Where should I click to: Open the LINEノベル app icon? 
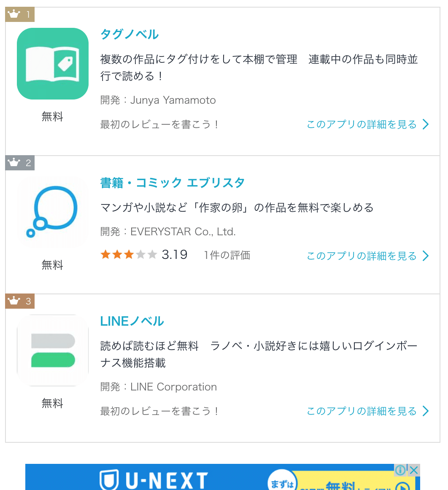pyautogui.click(x=53, y=350)
